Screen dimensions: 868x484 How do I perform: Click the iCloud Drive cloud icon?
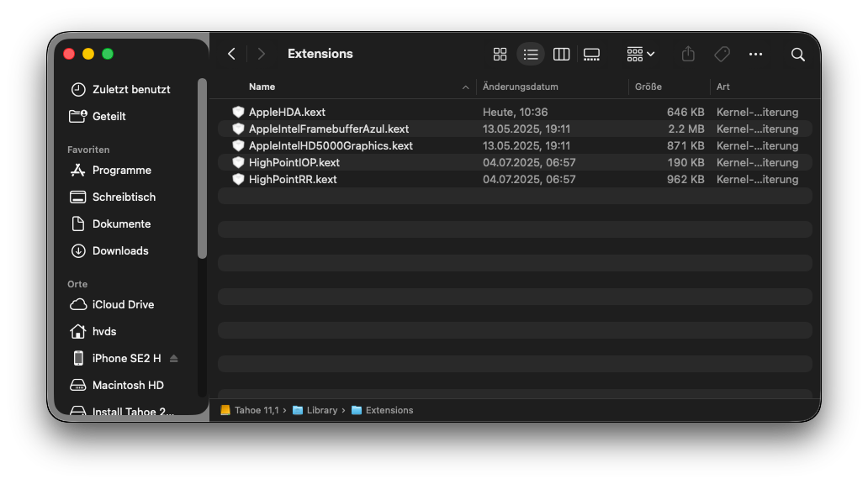[x=78, y=304]
